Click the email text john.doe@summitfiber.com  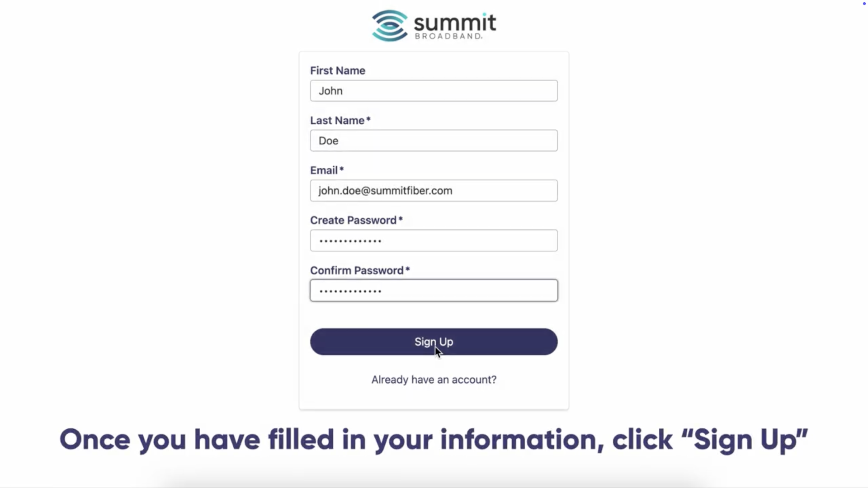pyautogui.click(x=385, y=191)
